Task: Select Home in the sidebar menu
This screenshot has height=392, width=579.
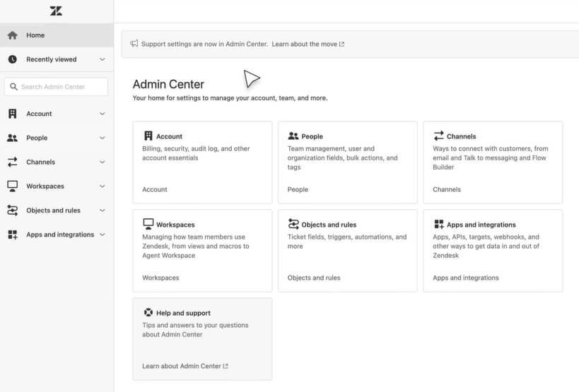Action: pos(57,35)
